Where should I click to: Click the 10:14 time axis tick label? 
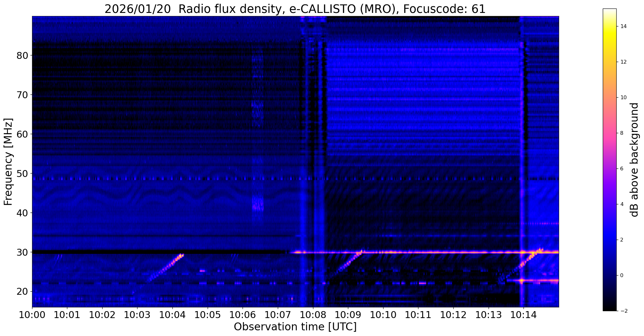point(524,315)
